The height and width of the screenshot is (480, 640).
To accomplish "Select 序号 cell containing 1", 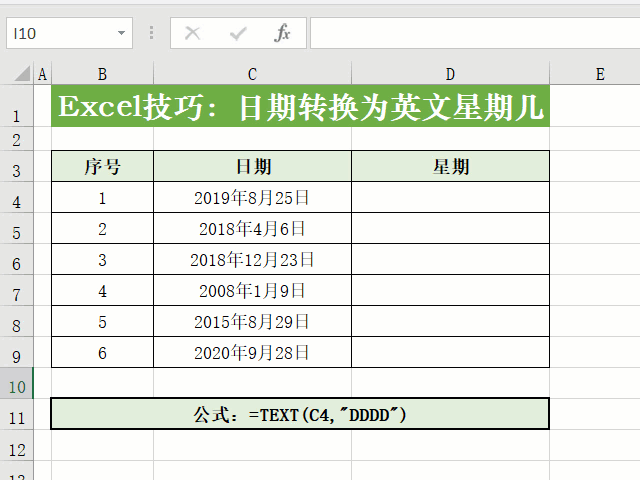I will pos(102,197).
